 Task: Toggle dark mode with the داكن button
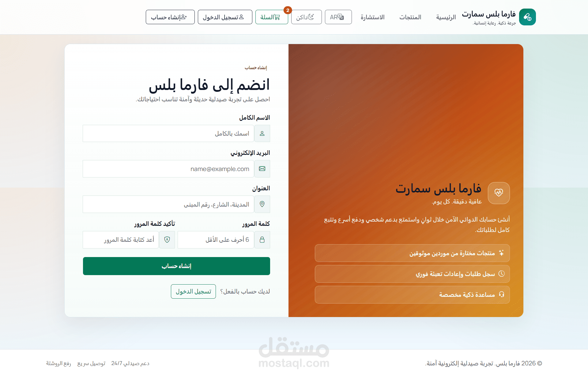tap(306, 17)
